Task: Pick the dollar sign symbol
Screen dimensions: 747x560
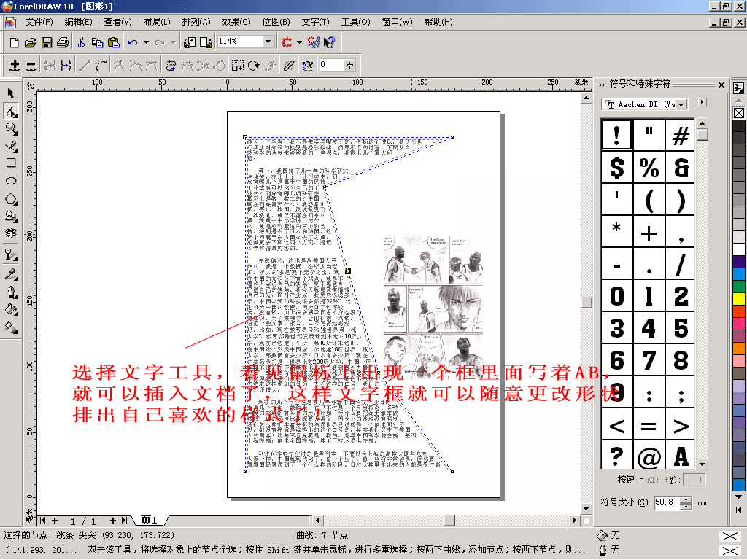Action: [x=617, y=168]
